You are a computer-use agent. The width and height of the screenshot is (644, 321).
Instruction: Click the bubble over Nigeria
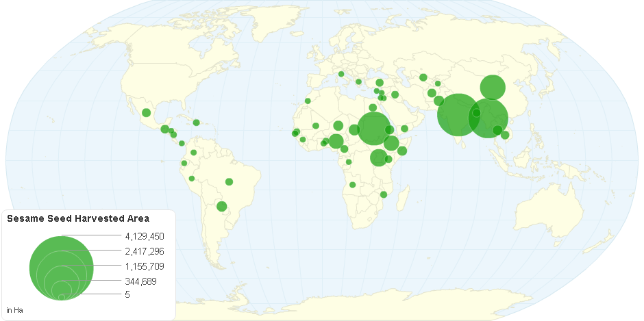tap(336, 141)
